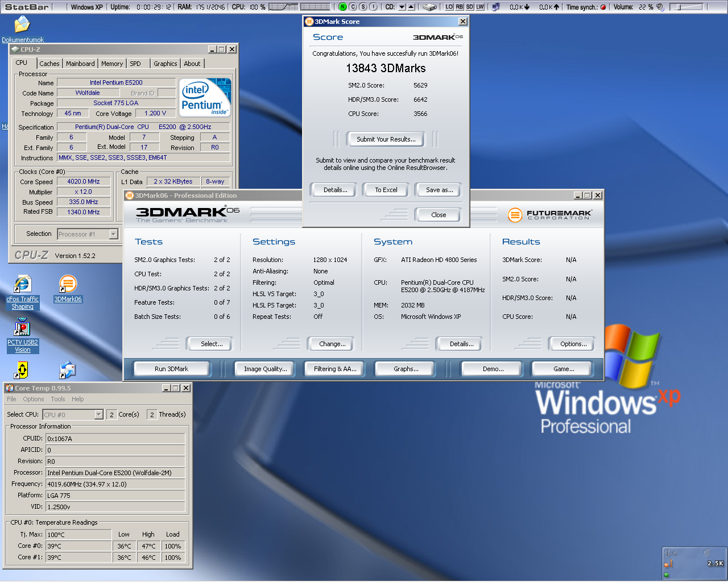Click the S indicator in StatBar
This screenshot has width=728, height=582.
(x=363, y=7)
